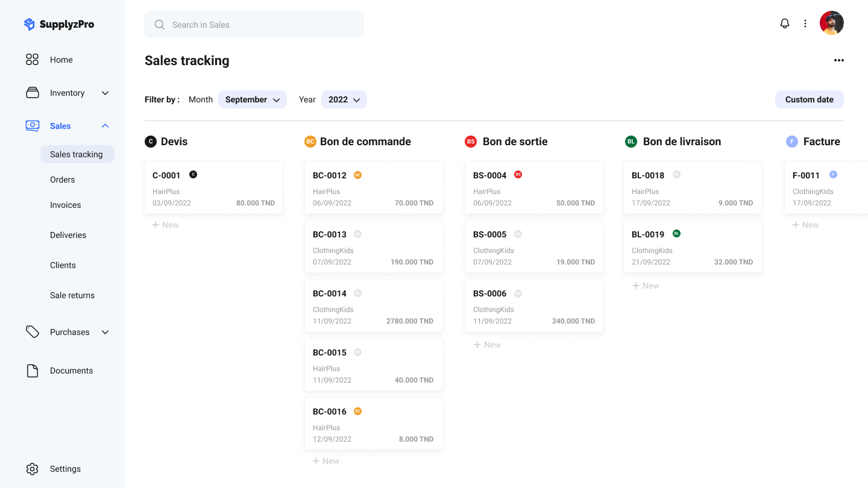Open the Documents page icon
This screenshot has height=488, width=868.
33,371
